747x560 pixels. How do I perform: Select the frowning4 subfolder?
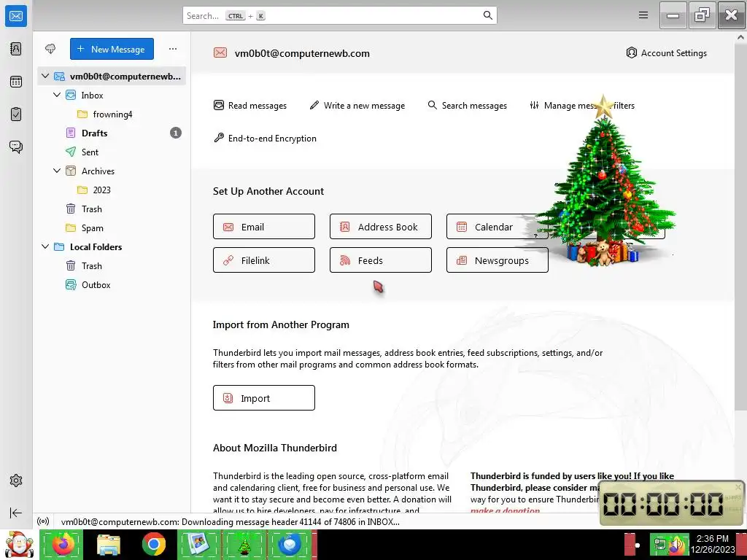pos(112,114)
